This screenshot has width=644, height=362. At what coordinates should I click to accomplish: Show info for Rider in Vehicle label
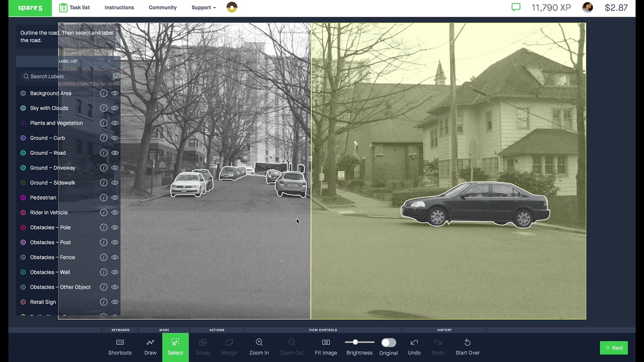pyautogui.click(x=104, y=212)
